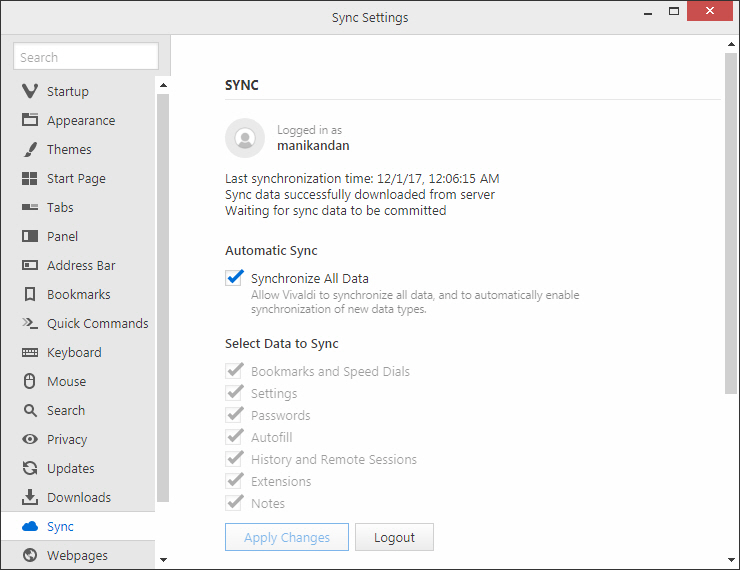Click the settings Search input field
Image resolution: width=740 pixels, height=570 pixels.
tap(86, 57)
